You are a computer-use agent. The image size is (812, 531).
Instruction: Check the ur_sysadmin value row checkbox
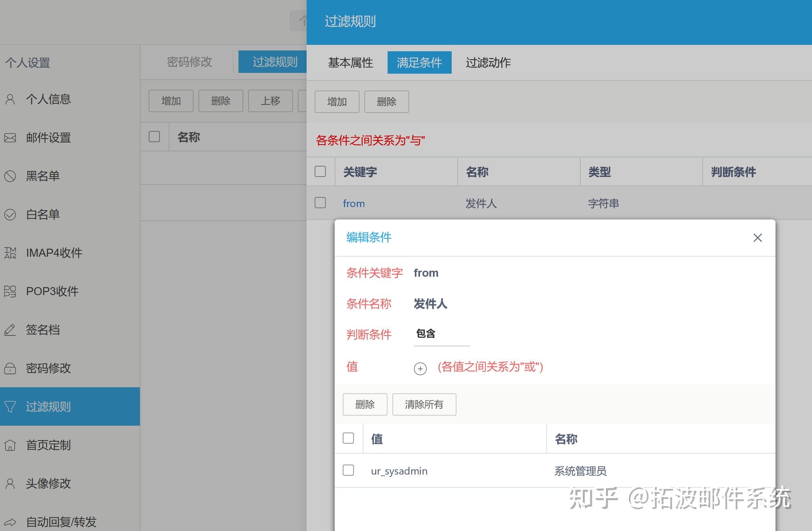348,471
